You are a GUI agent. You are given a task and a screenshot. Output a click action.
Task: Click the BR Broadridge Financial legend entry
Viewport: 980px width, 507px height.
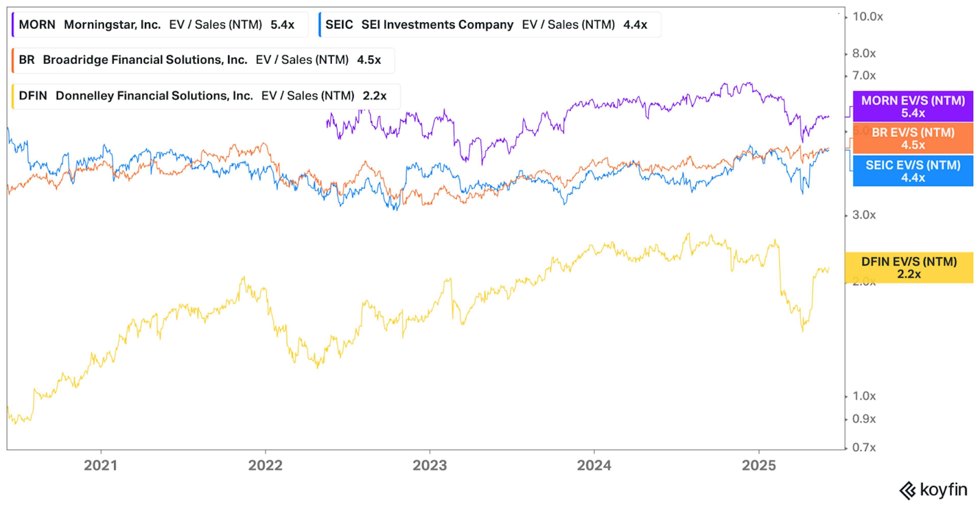point(203,60)
